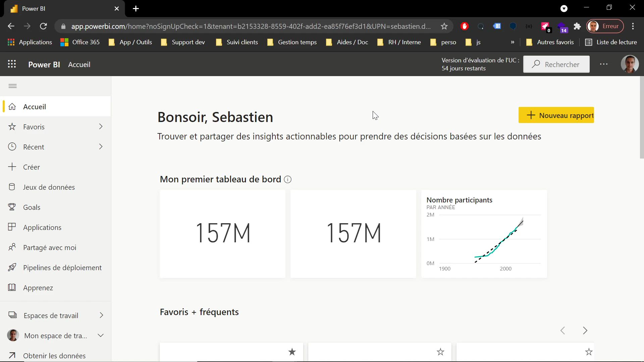The height and width of the screenshot is (362, 644).
Task: Click the Accueil breadcrumb in header
Action: pyautogui.click(x=79, y=64)
